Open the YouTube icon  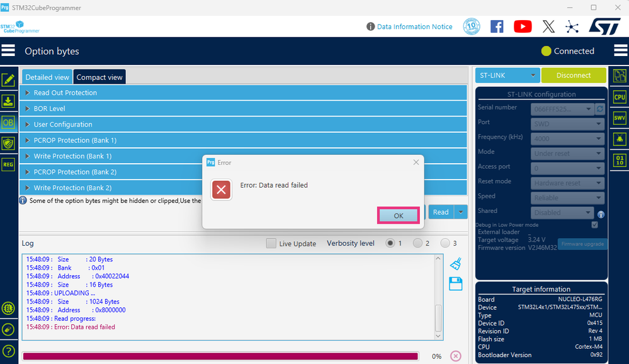click(523, 26)
